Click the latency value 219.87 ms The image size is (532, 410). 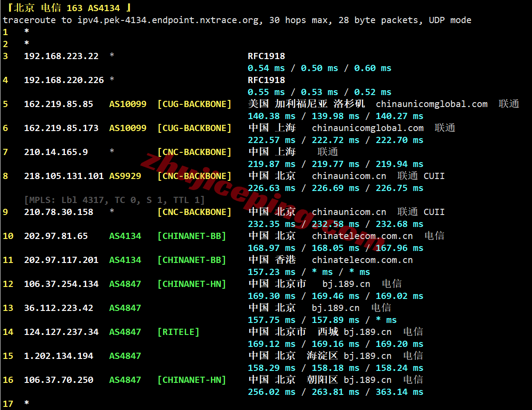pyautogui.click(x=272, y=164)
